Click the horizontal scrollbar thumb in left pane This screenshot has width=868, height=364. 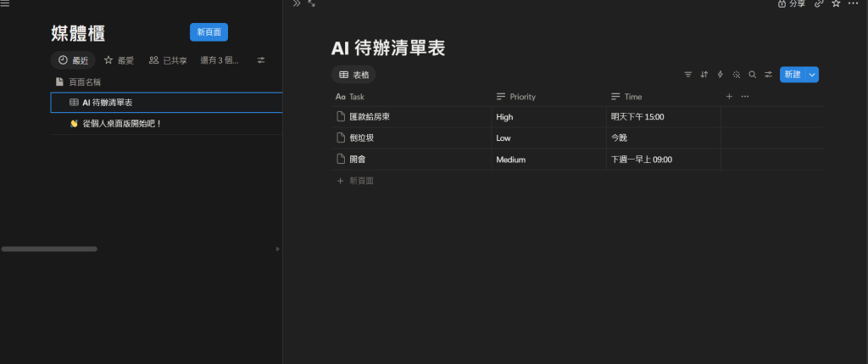pyautogui.click(x=49, y=249)
